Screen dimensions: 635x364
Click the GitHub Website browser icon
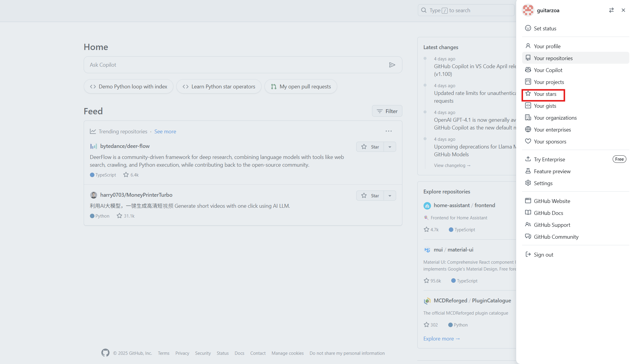coord(528,201)
